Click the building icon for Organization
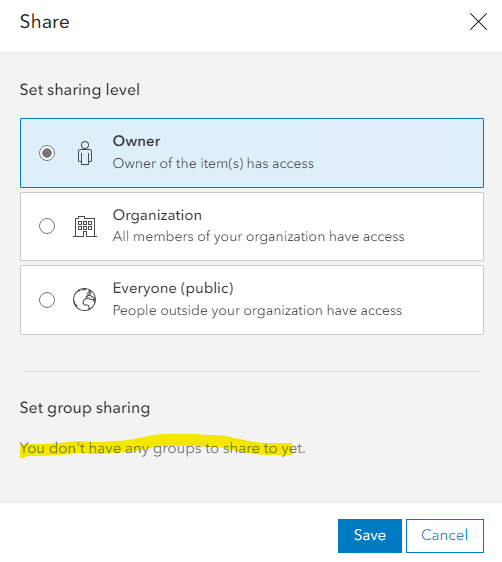Image resolution: width=502 pixels, height=562 pixels. click(x=85, y=227)
